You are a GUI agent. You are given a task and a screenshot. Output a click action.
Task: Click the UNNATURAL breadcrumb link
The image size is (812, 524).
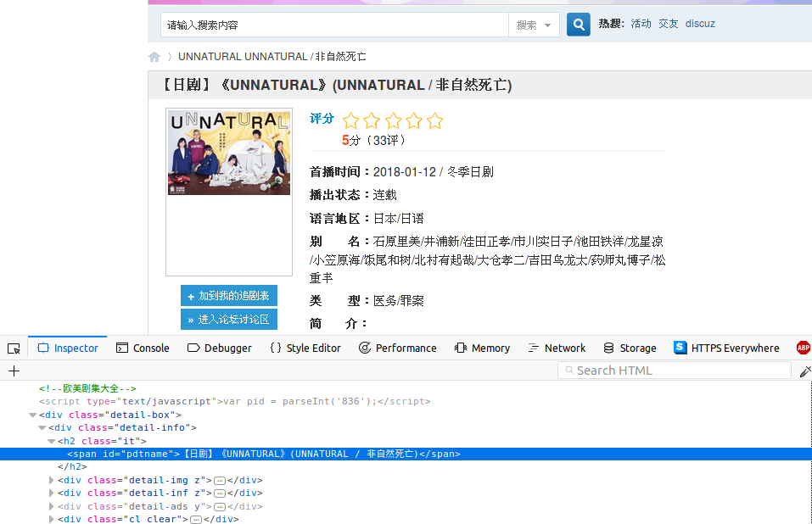pos(272,56)
